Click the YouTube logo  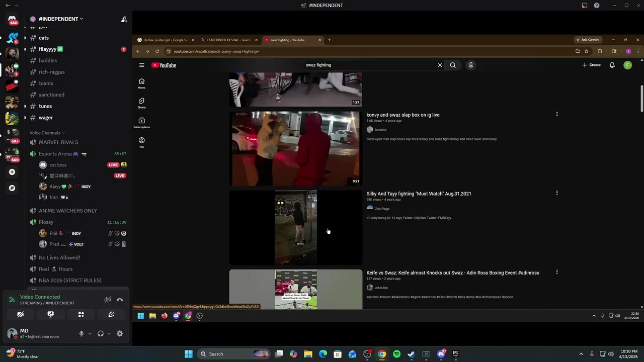tap(164, 65)
